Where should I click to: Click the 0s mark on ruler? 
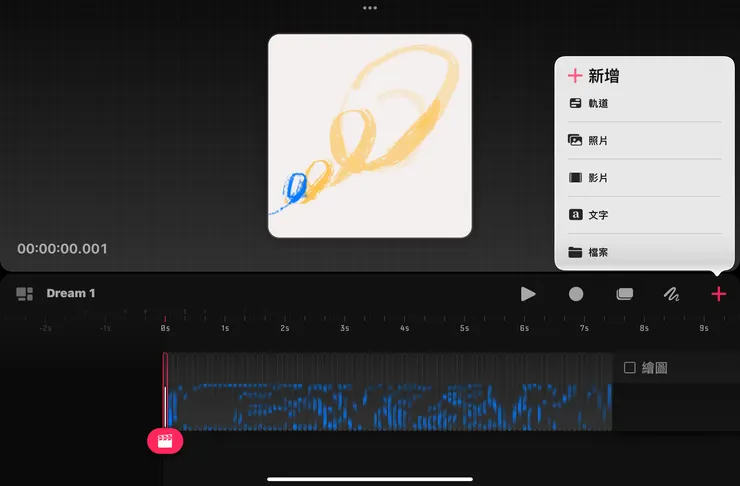point(165,328)
